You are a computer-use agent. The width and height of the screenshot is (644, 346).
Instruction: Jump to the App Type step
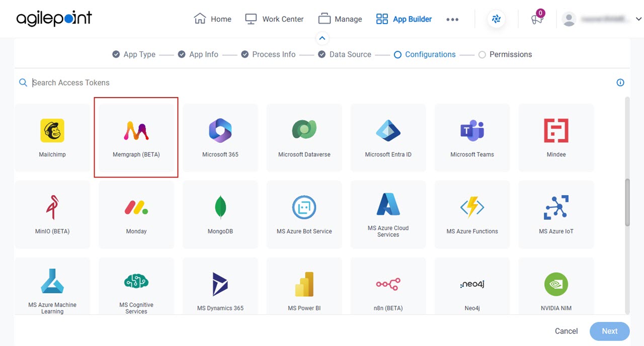(134, 54)
